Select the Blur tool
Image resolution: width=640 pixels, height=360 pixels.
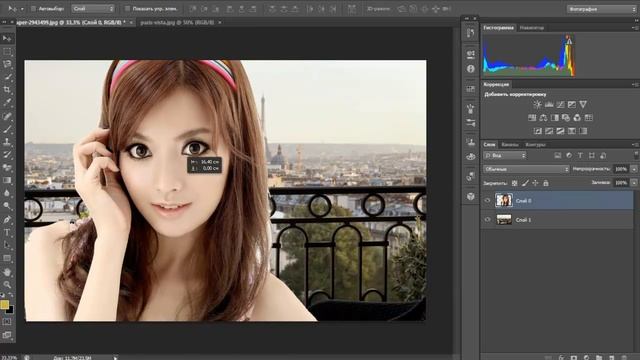pyautogui.click(x=7, y=193)
